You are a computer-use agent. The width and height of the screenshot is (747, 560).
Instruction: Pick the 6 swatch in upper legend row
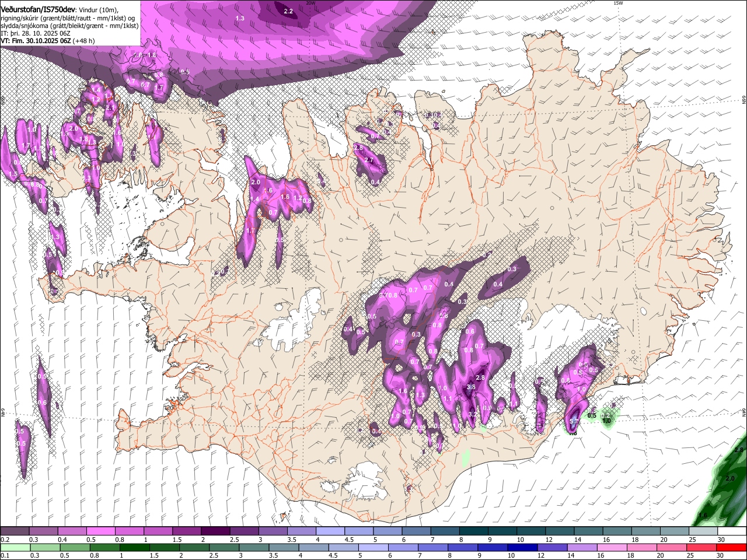point(417,531)
